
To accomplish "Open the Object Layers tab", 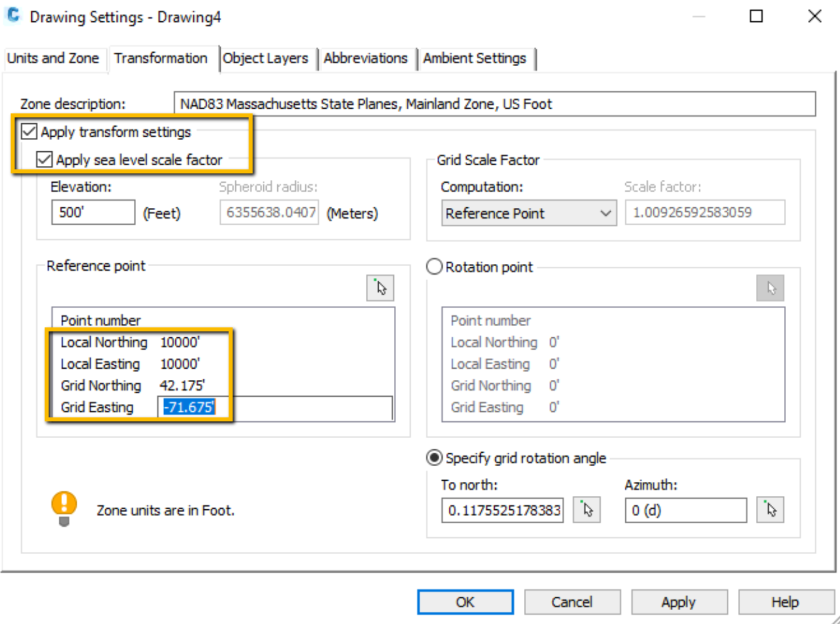I will pos(266,58).
